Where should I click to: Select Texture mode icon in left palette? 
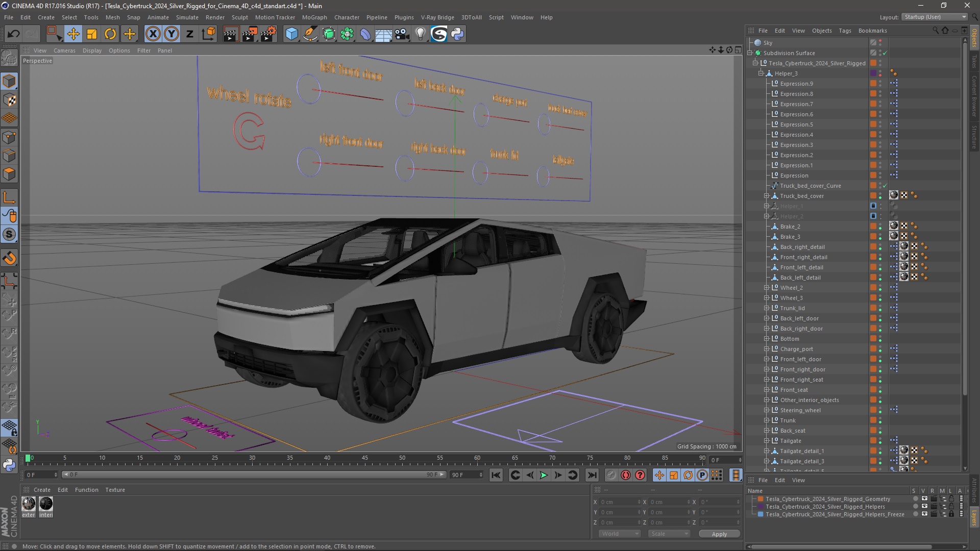point(9,100)
